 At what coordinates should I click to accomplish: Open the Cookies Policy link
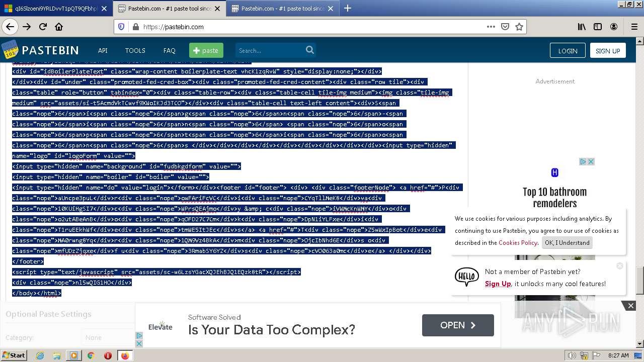pyautogui.click(x=518, y=242)
